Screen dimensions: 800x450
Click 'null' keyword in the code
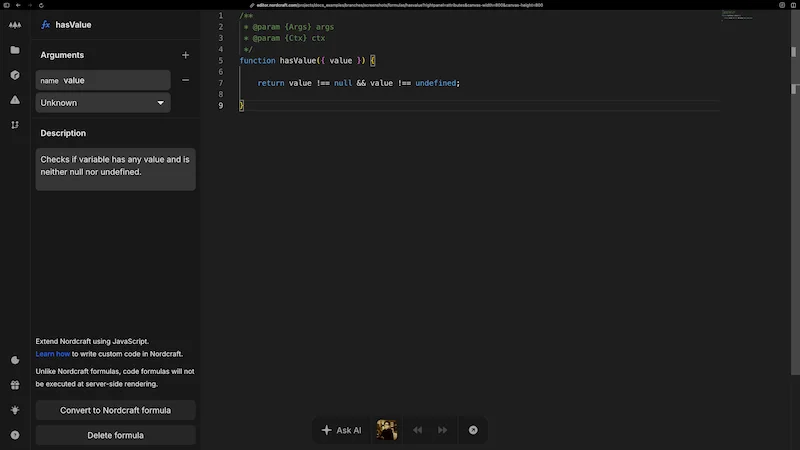(x=343, y=83)
